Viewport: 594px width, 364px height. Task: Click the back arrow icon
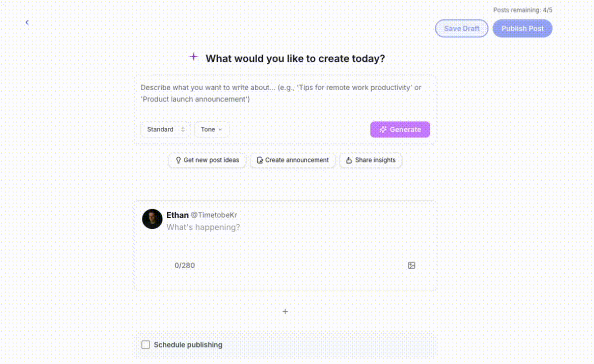[x=27, y=22]
